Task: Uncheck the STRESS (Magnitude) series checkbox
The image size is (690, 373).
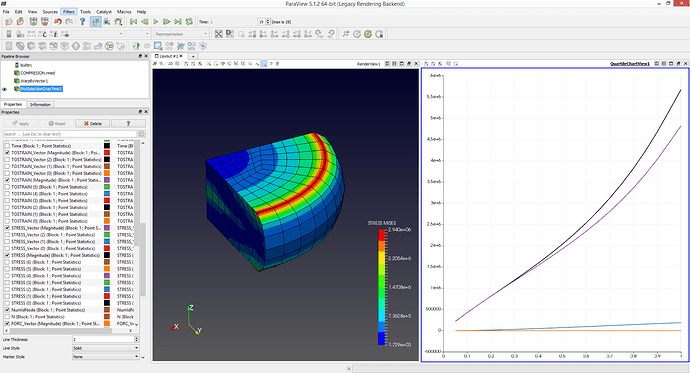Action: click(7, 255)
